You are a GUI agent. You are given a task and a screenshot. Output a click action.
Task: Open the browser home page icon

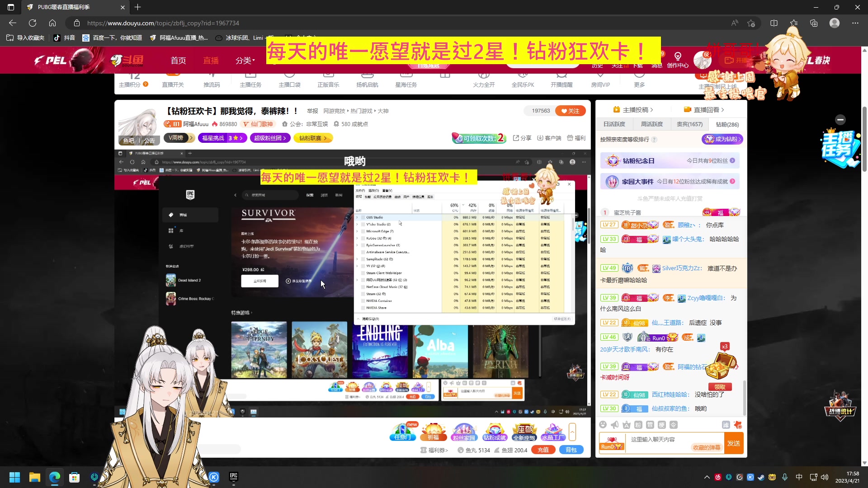52,23
